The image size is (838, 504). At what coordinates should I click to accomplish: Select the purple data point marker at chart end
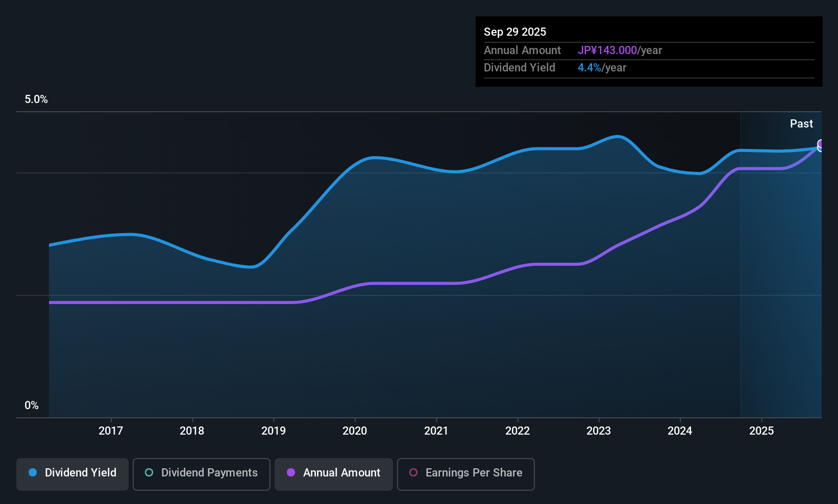coord(821,144)
